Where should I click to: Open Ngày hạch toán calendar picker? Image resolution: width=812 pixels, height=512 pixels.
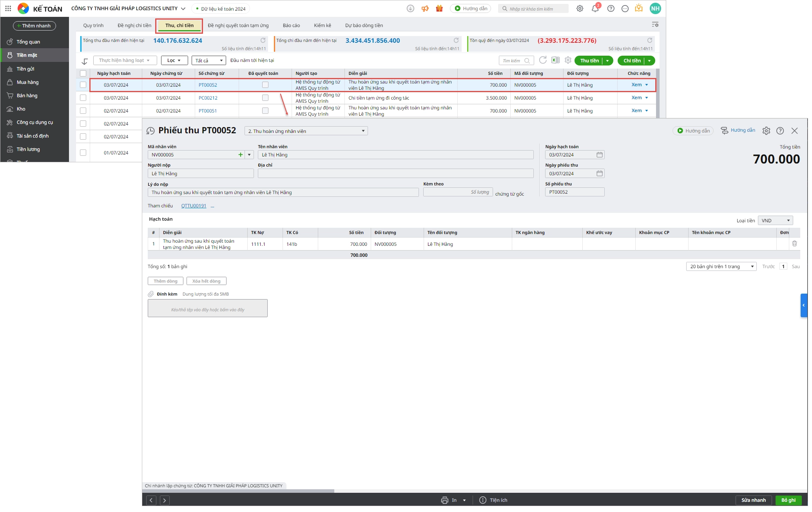coord(600,155)
